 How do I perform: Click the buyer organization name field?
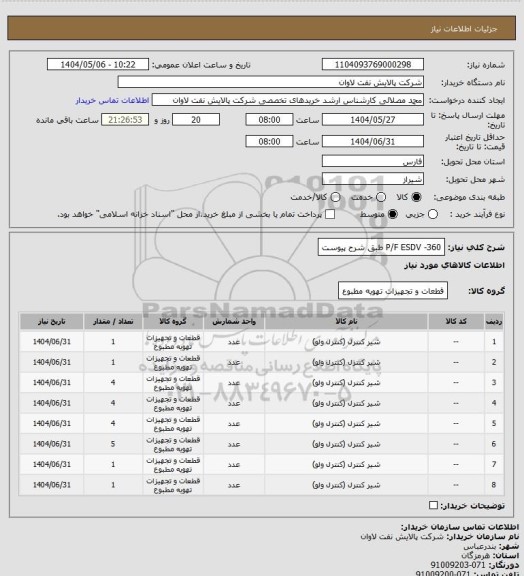270,82
